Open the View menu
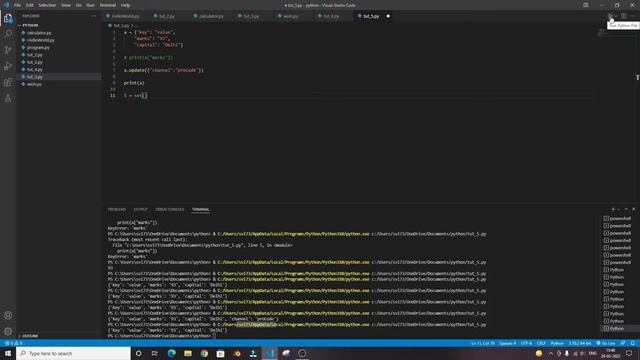The height and width of the screenshot is (360, 640). click(66, 5)
